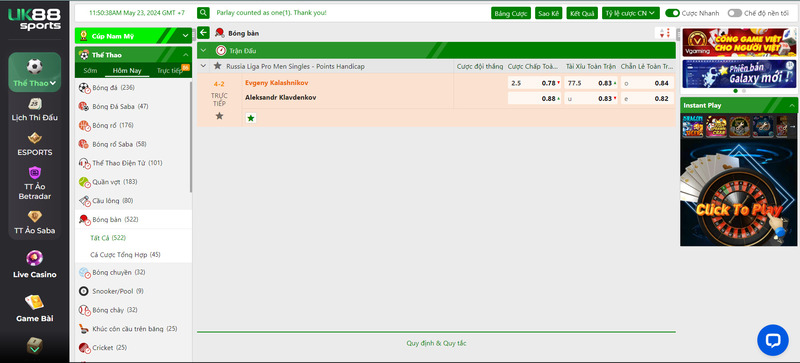Click the search magnifier icon in header
Viewport: 800px width, 363px height.
pos(203,13)
